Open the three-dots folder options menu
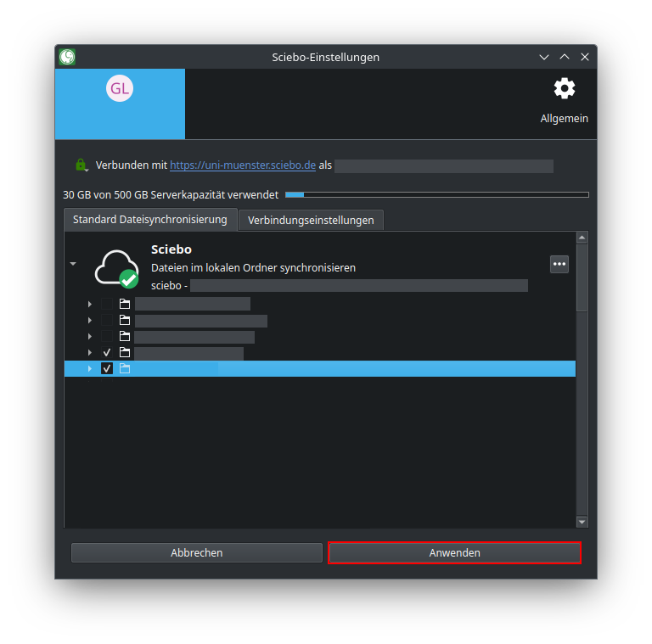Screen dimensions: 652x644 point(559,264)
